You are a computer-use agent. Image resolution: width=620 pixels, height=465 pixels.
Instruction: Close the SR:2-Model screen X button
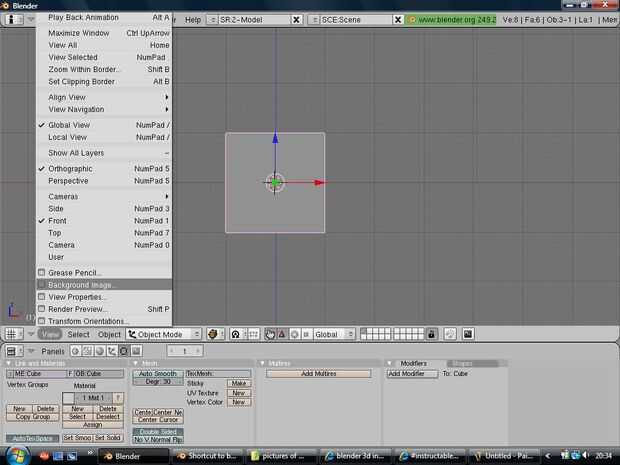296,20
